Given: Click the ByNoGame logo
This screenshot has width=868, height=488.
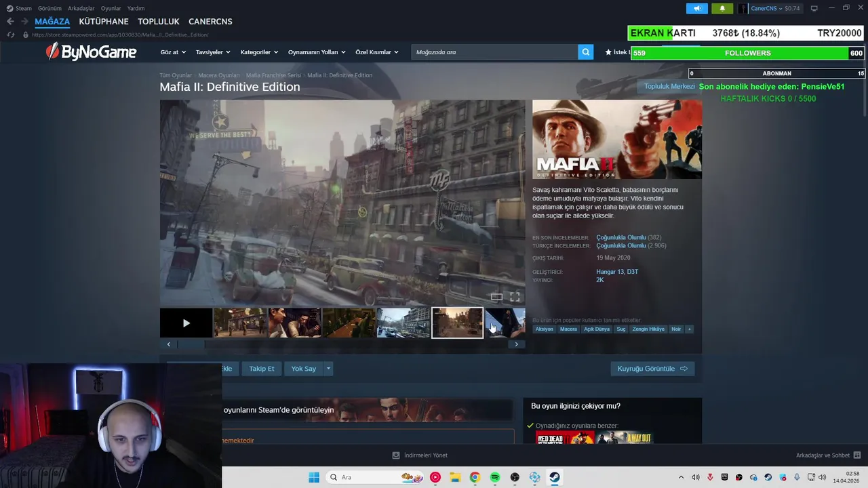Looking at the screenshot, I should [x=91, y=52].
